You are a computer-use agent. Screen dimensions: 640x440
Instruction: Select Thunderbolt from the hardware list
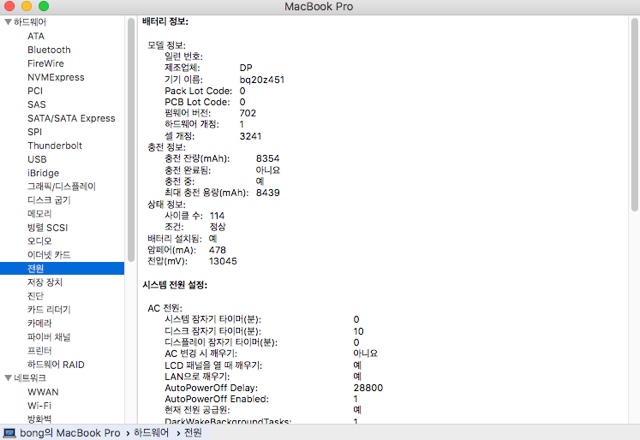[55, 145]
